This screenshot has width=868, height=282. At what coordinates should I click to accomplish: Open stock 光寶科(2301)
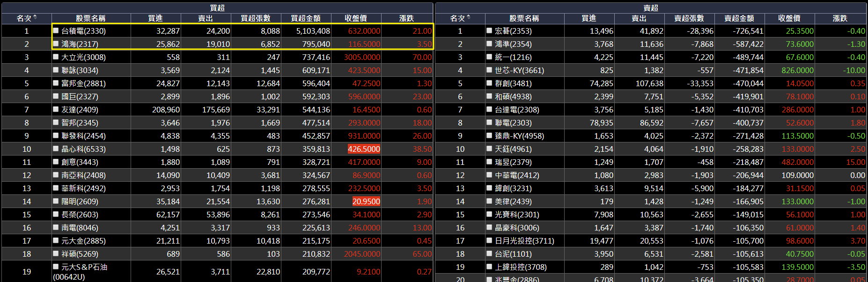point(517,215)
